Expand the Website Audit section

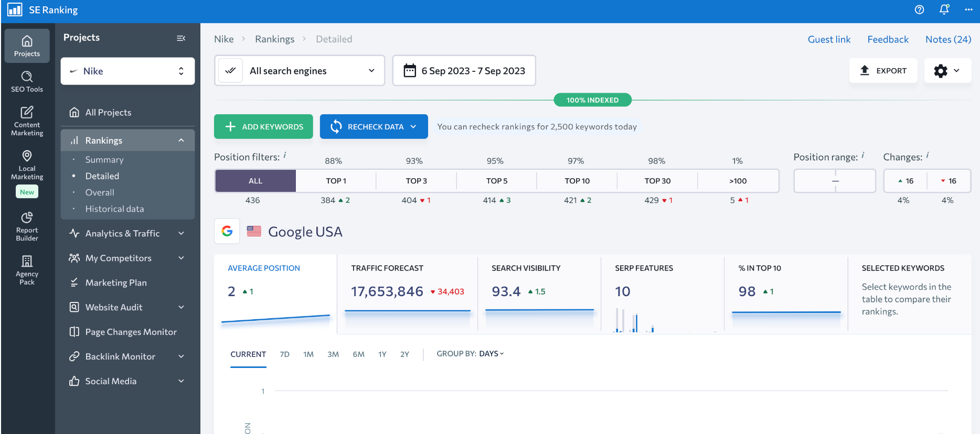click(181, 307)
